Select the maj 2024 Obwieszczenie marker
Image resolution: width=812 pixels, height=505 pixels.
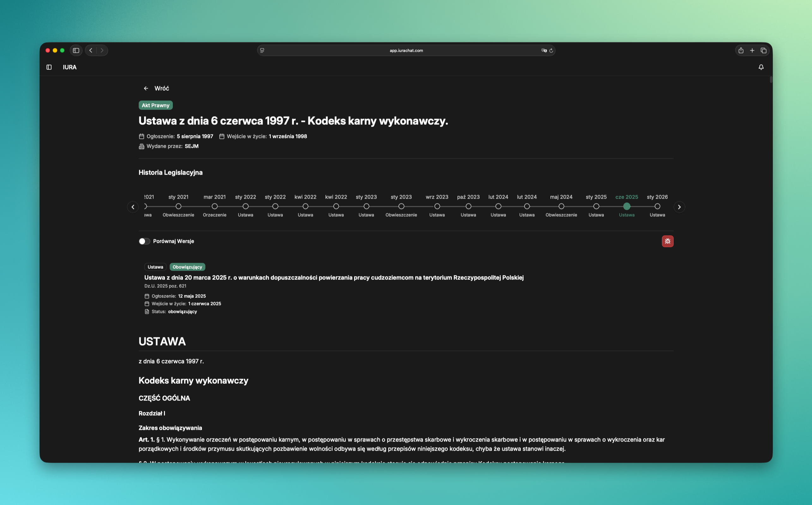(x=561, y=207)
